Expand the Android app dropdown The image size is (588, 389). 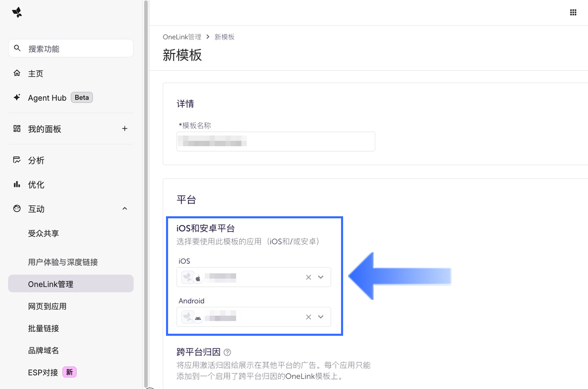pos(321,317)
